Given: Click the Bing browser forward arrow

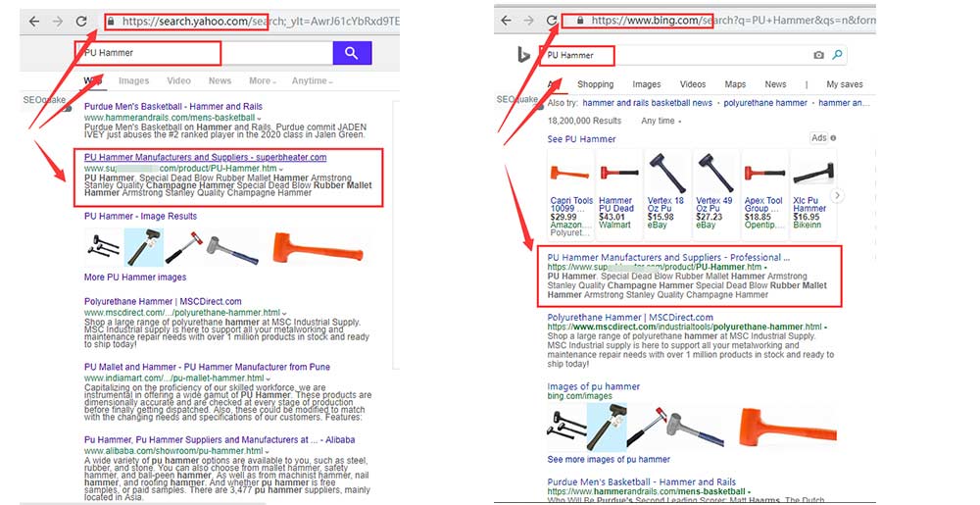Looking at the screenshot, I should pyautogui.click(x=529, y=20).
